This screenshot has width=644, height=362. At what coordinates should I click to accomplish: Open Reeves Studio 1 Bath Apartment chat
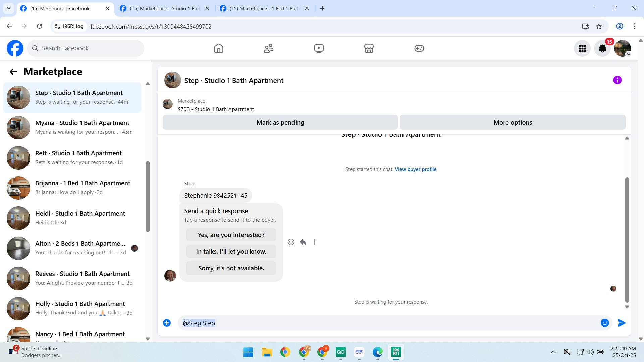[x=72, y=279]
